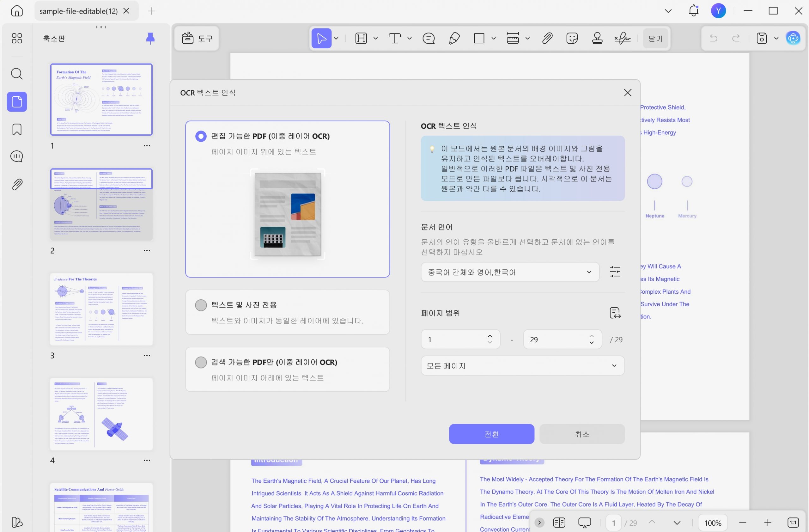The width and height of the screenshot is (809, 532).
Task: Open the sticker tool
Action: coord(572,39)
